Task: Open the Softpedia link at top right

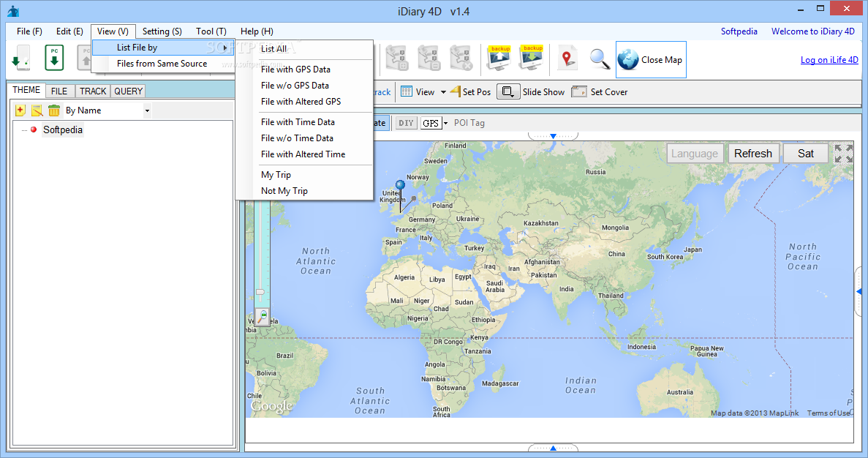Action: click(739, 31)
